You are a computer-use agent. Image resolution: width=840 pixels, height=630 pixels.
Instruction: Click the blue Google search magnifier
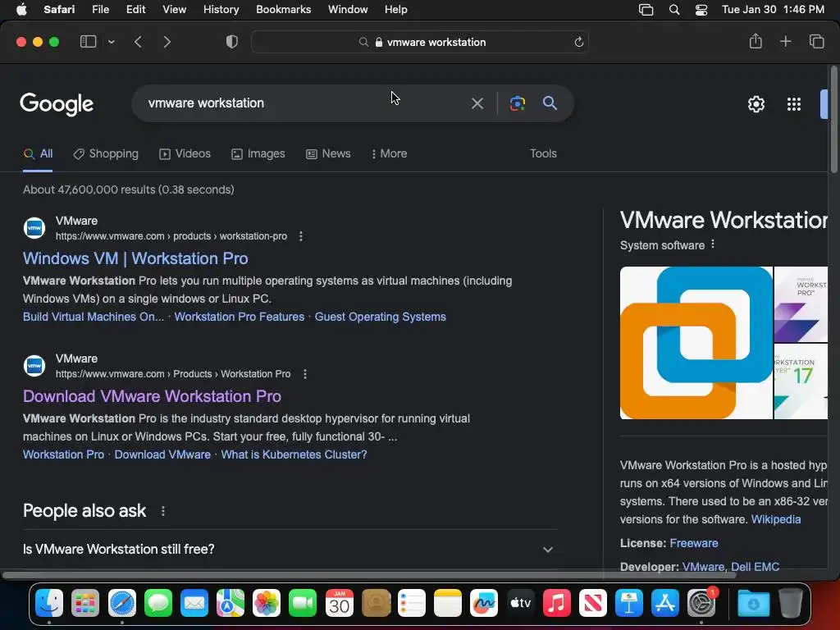pyautogui.click(x=550, y=103)
